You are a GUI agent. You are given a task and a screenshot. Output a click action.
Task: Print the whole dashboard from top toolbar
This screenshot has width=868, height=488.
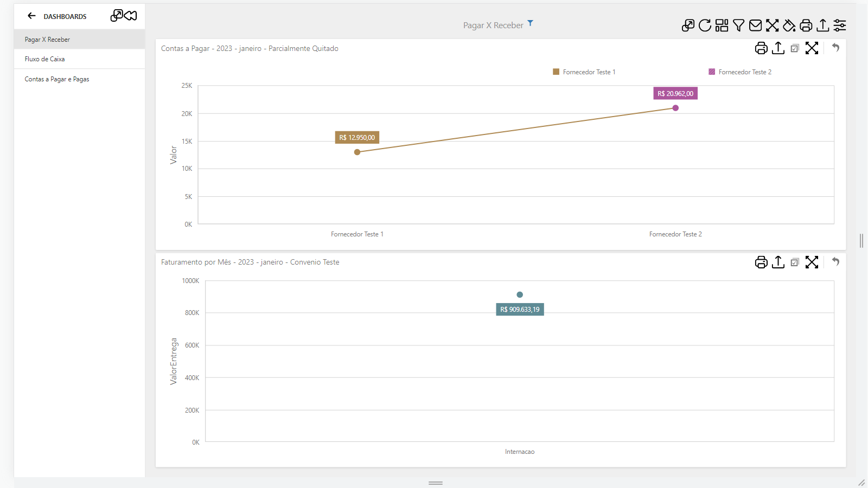(x=806, y=25)
